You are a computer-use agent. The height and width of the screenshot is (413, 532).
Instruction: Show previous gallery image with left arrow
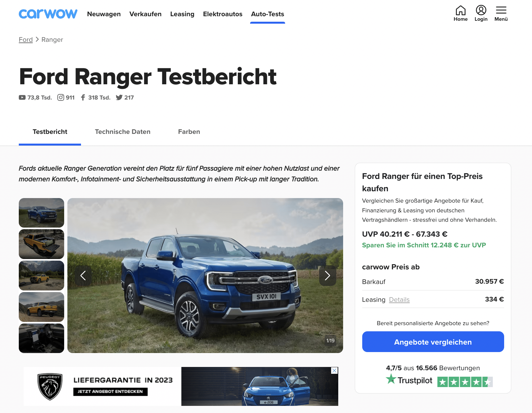pos(83,276)
